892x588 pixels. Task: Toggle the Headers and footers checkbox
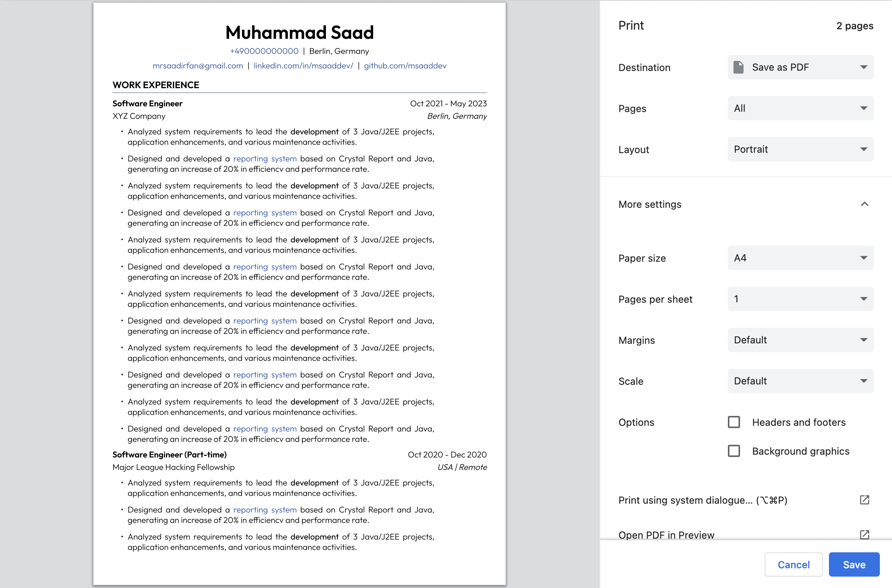point(735,422)
